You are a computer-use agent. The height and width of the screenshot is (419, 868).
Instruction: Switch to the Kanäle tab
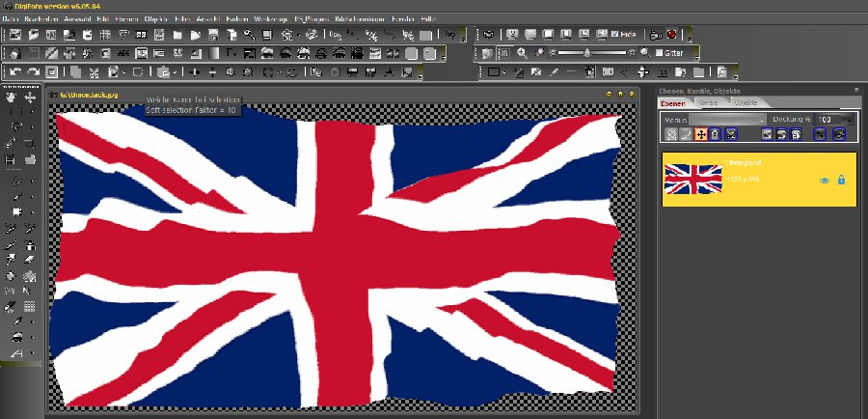[x=708, y=102]
